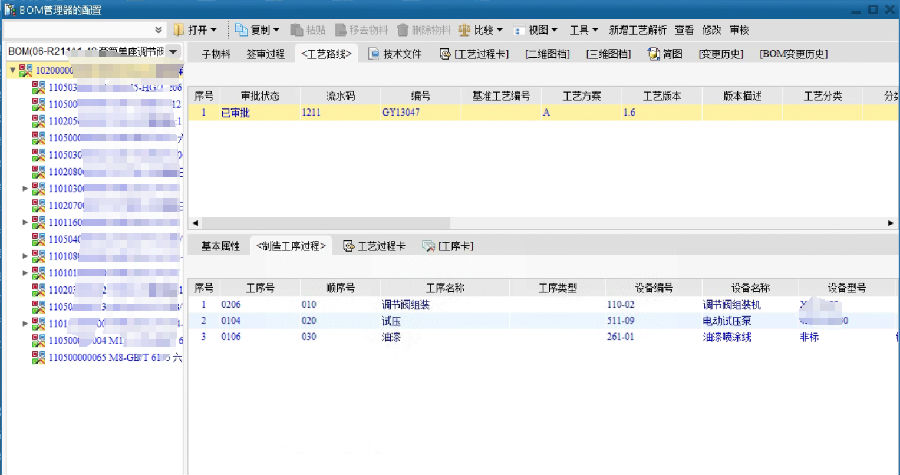Viewport: 900px width, 475px height.
Task: Click icon of tree row 1105030
Action: pyautogui.click(x=38, y=155)
